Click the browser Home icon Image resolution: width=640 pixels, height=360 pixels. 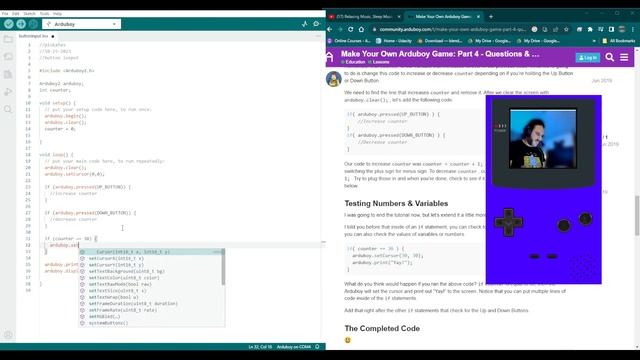[361, 29]
